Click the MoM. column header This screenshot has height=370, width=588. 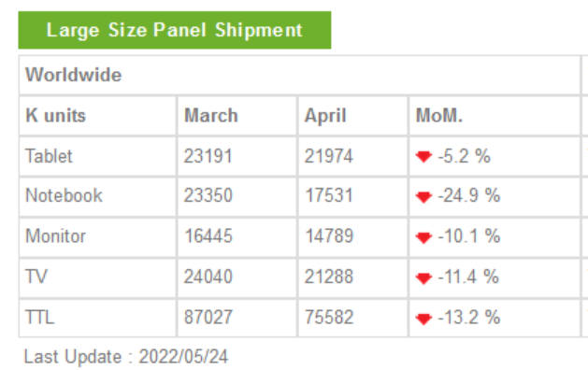coord(439,116)
